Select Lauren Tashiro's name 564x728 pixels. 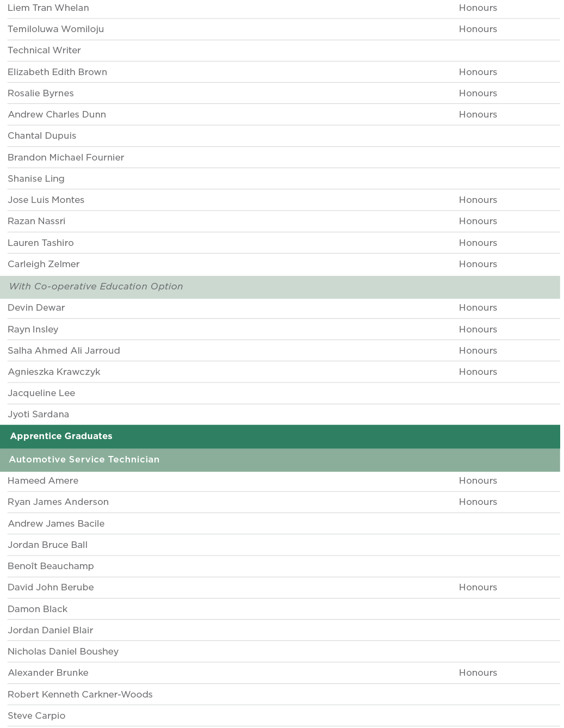[x=41, y=243]
